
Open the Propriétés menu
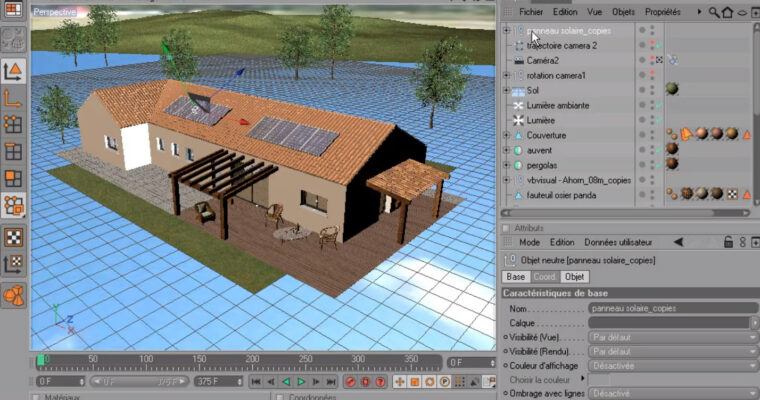coord(663,12)
